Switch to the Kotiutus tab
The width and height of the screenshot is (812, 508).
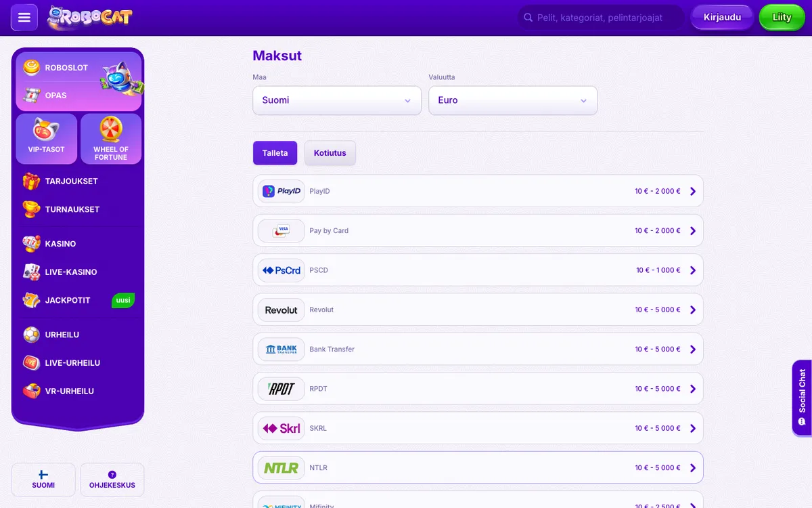click(x=330, y=153)
